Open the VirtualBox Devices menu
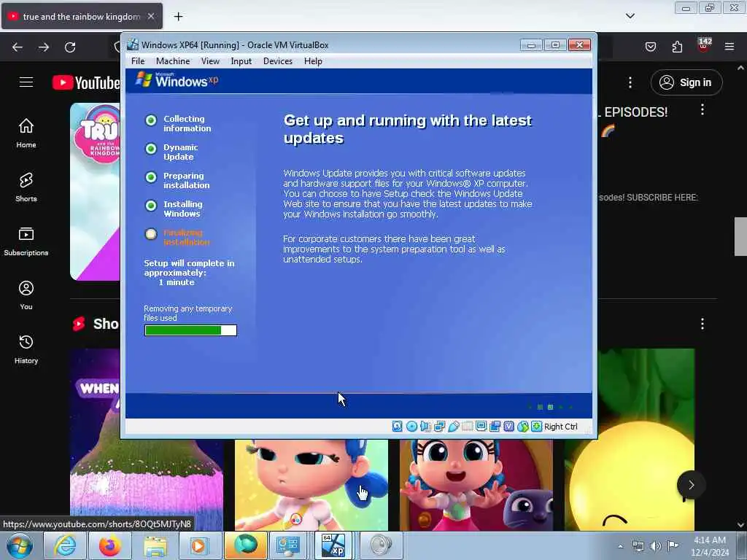This screenshot has height=560, width=747. click(x=278, y=61)
